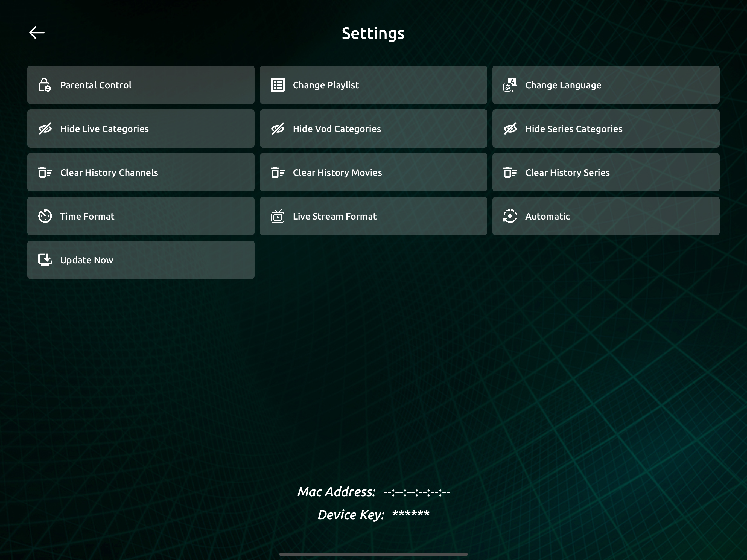747x560 pixels.
Task: Choose Clear History Channels
Action: coord(141,172)
